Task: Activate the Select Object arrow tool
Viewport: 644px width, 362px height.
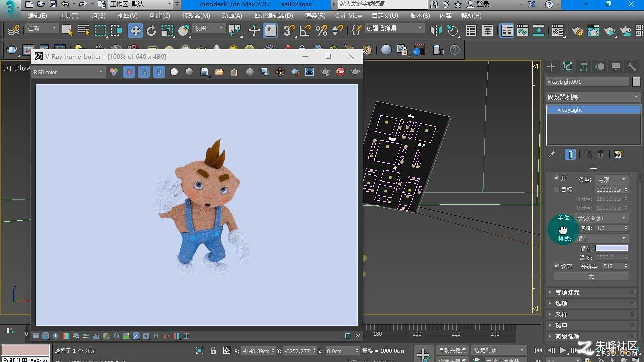Action: click(x=67, y=31)
